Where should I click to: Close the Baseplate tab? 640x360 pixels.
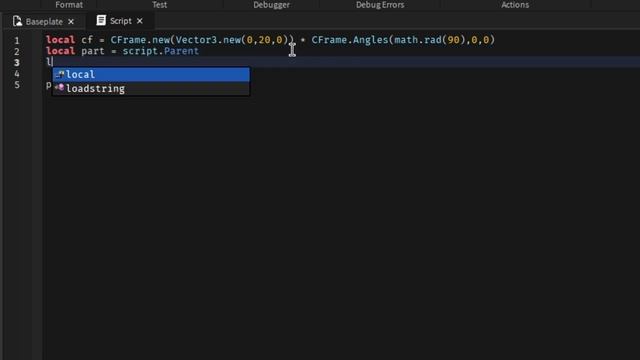click(x=71, y=22)
